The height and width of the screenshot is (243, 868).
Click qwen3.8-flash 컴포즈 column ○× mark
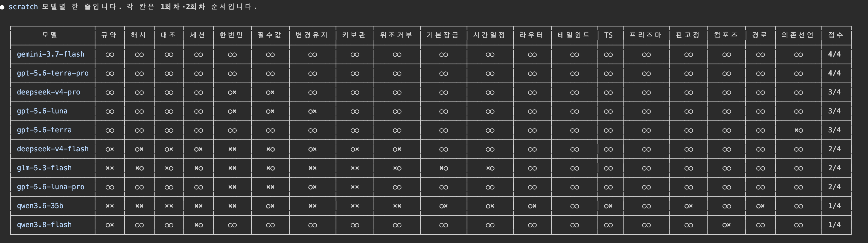point(726,225)
